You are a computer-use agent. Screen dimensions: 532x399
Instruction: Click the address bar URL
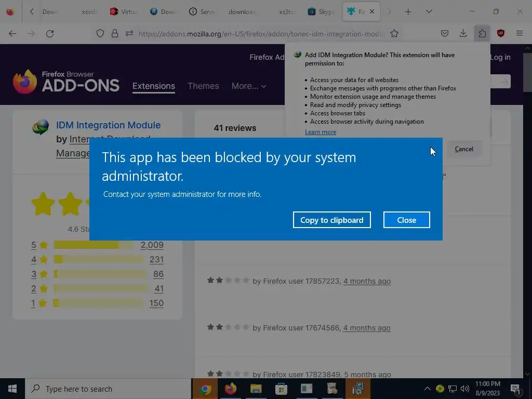pos(261,34)
